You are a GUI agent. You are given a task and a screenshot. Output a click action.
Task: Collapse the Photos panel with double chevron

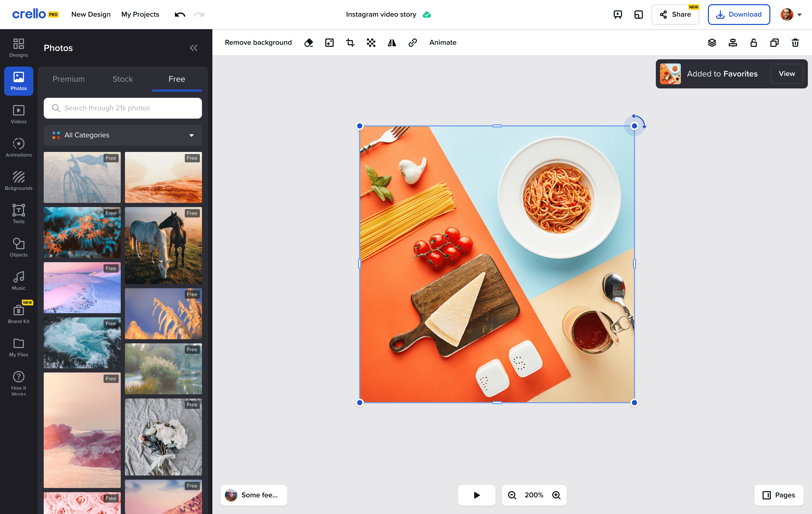[194, 48]
